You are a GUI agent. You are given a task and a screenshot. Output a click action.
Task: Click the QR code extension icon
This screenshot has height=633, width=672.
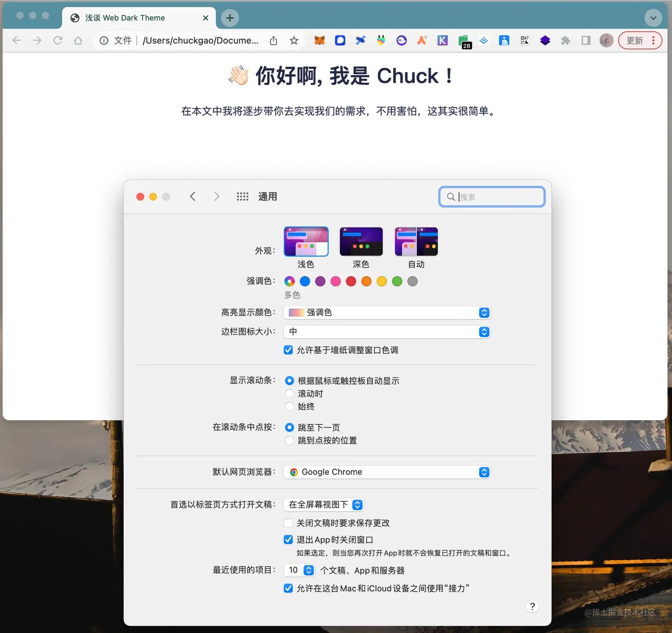(524, 40)
